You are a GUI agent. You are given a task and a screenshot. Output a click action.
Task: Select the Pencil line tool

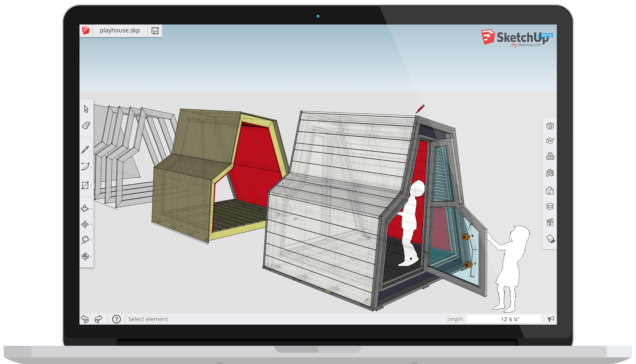(85, 150)
